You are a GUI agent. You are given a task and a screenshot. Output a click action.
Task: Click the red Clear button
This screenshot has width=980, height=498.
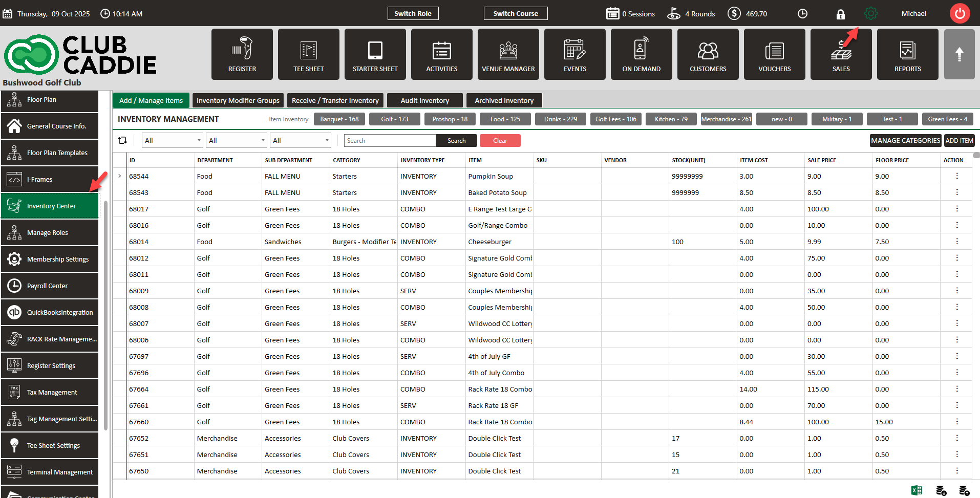(500, 140)
